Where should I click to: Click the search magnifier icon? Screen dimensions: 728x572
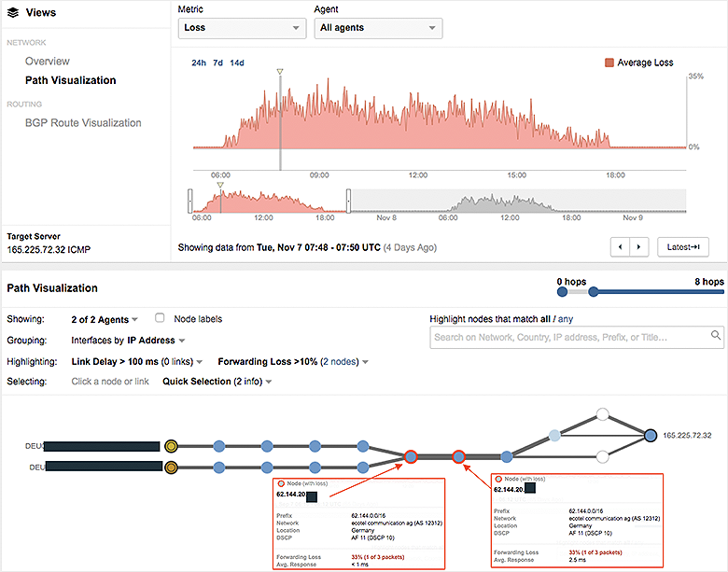click(x=716, y=335)
